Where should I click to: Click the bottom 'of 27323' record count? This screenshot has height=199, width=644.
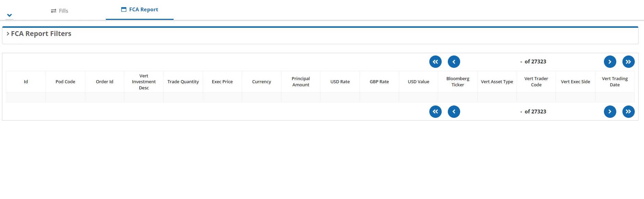pyautogui.click(x=535, y=112)
